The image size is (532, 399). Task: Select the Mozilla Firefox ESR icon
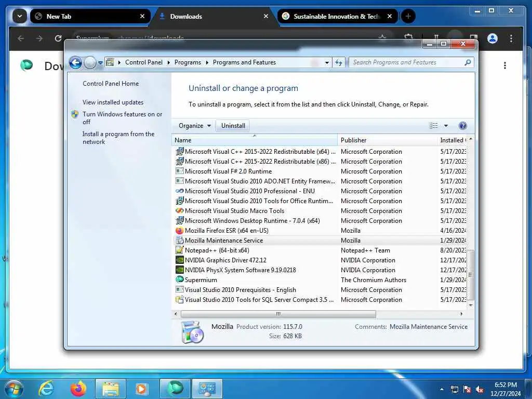click(179, 230)
